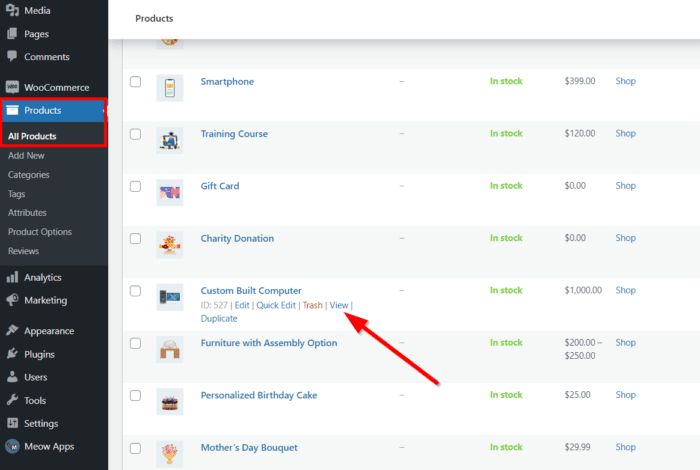This screenshot has width=700, height=470.
Task: Click the Plugins plug icon
Action: coord(12,354)
